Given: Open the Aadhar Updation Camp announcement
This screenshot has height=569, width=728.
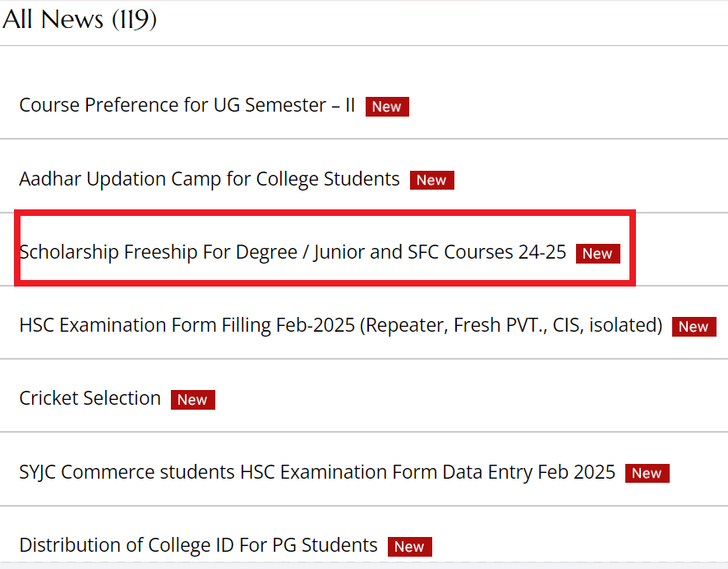Looking at the screenshot, I should pyautogui.click(x=209, y=179).
